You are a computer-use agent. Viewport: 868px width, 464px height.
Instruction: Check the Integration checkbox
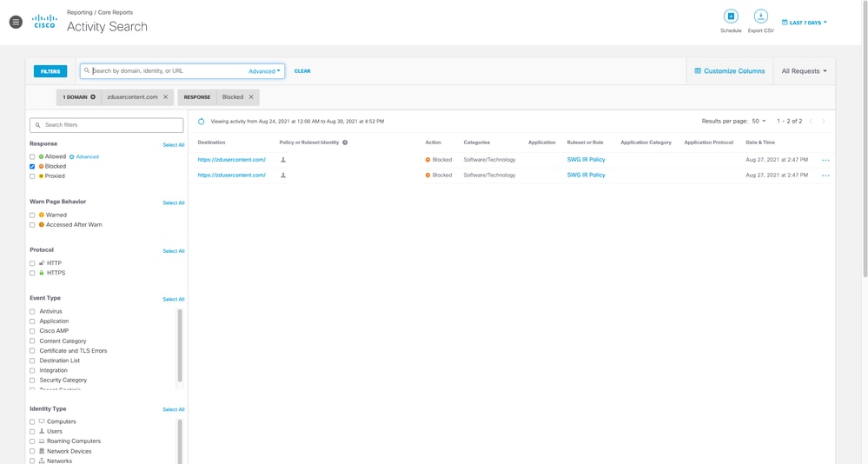pyautogui.click(x=32, y=370)
